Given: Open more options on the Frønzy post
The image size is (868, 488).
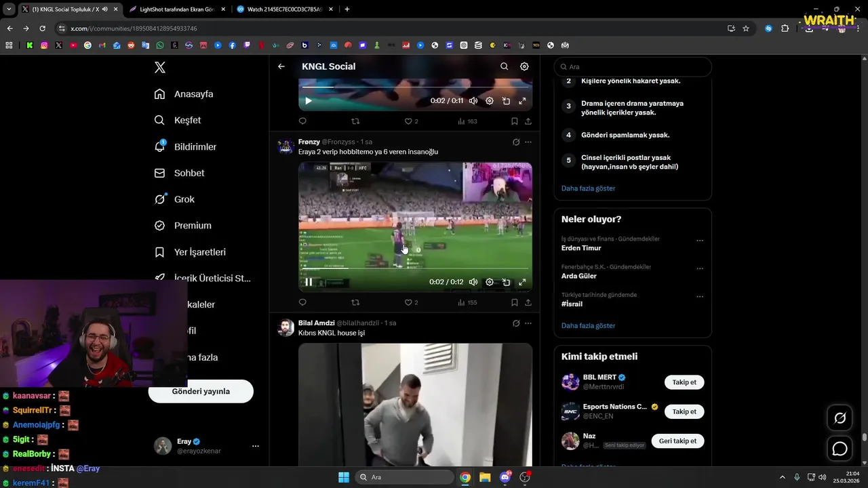Looking at the screenshot, I should coord(528,142).
